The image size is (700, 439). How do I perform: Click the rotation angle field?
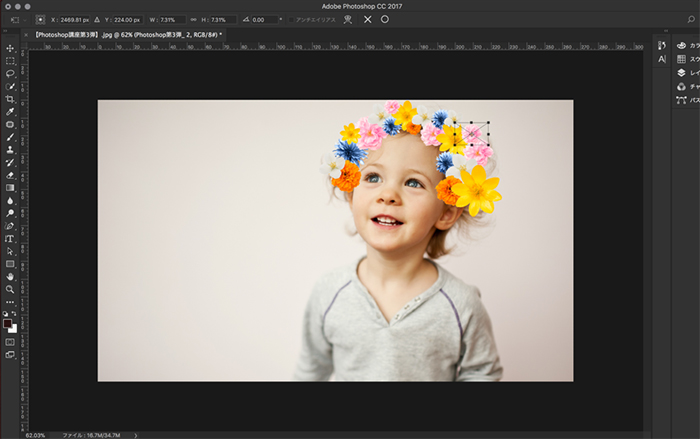coord(264,20)
